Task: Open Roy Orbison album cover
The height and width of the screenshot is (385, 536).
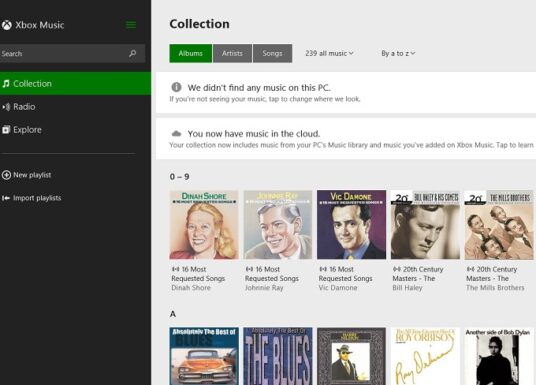Action: tap(425, 356)
